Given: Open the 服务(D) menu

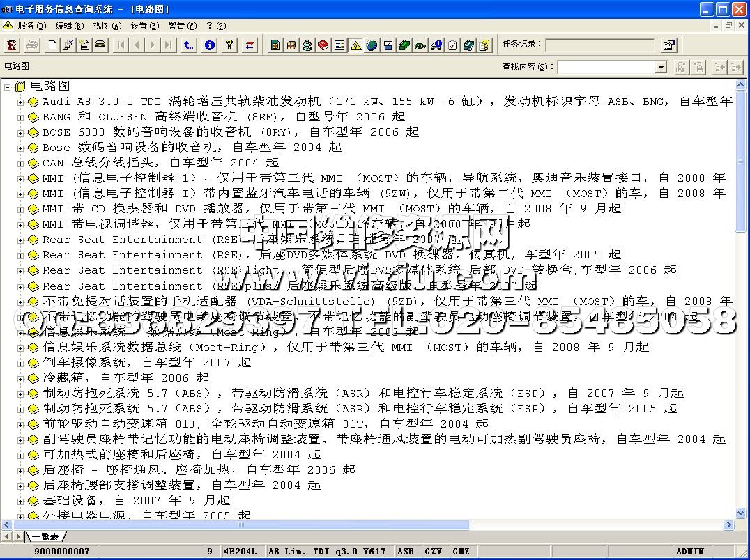Looking at the screenshot, I should pos(32,26).
